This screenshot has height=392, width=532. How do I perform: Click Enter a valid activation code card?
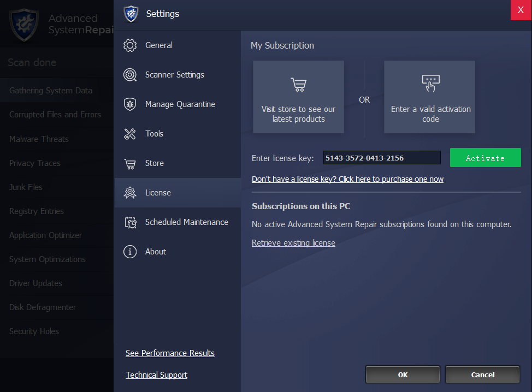pyautogui.click(x=429, y=97)
